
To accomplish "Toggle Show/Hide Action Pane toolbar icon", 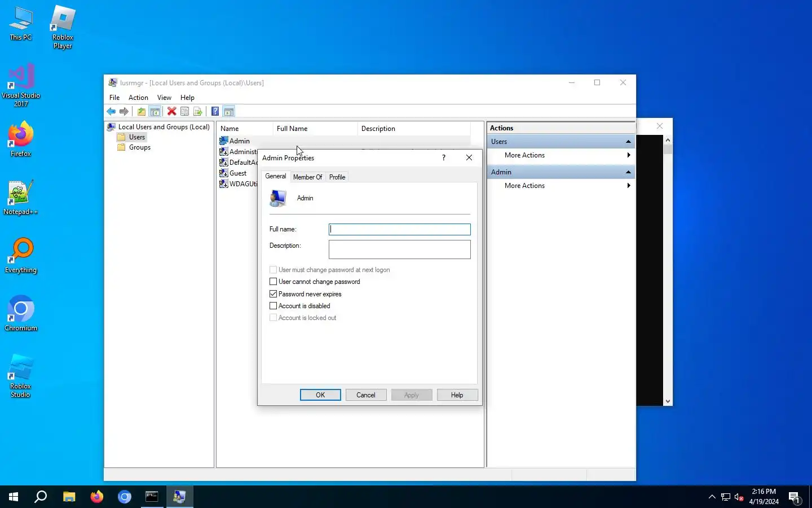I will [x=229, y=112].
